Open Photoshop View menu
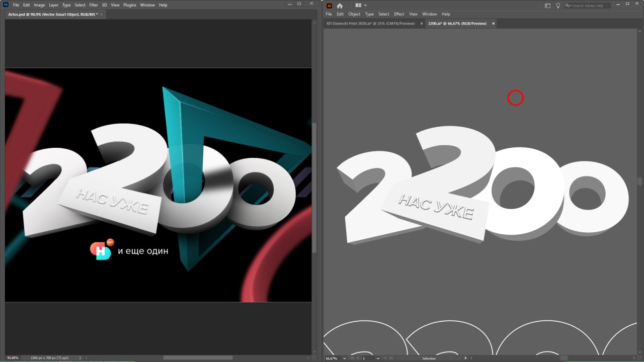This screenshot has height=362, width=644. coord(115,5)
